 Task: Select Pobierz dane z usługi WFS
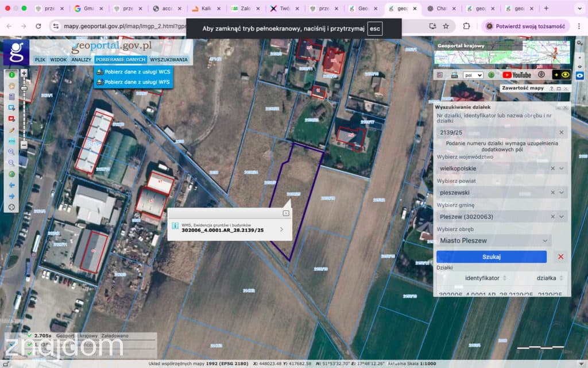click(x=134, y=82)
